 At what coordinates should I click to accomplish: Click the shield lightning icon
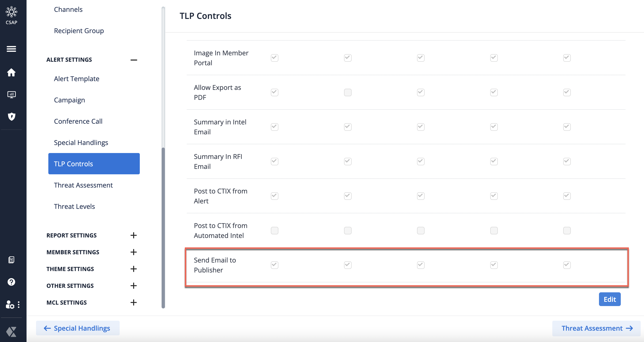coord(12,117)
